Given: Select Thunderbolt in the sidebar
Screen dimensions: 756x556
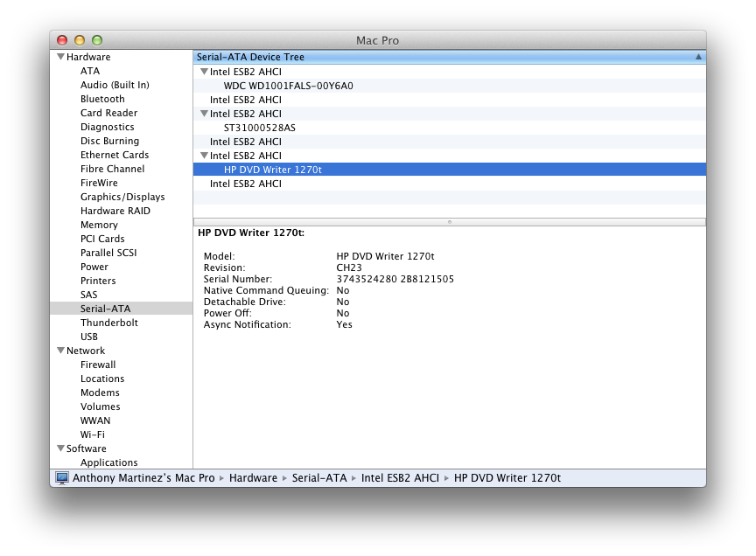Looking at the screenshot, I should click(109, 323).
